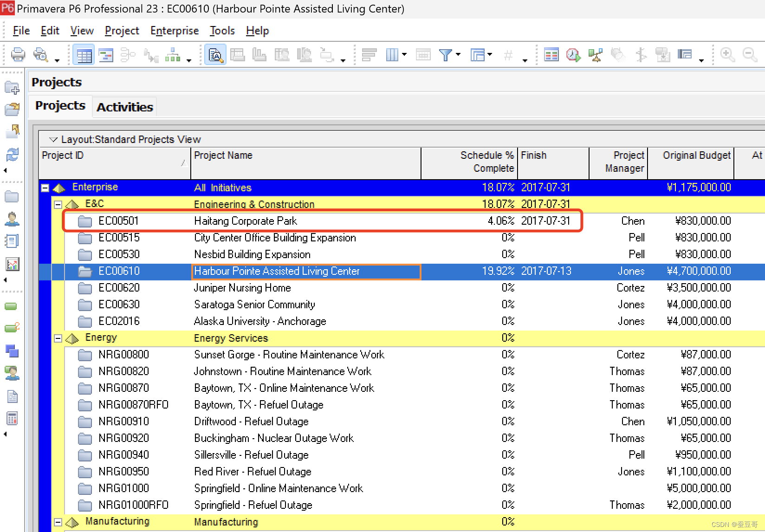Open the Activities green bar sidebar icon
Screen dimensions: 765x532
pyautogui.click(x=11, y=306)
